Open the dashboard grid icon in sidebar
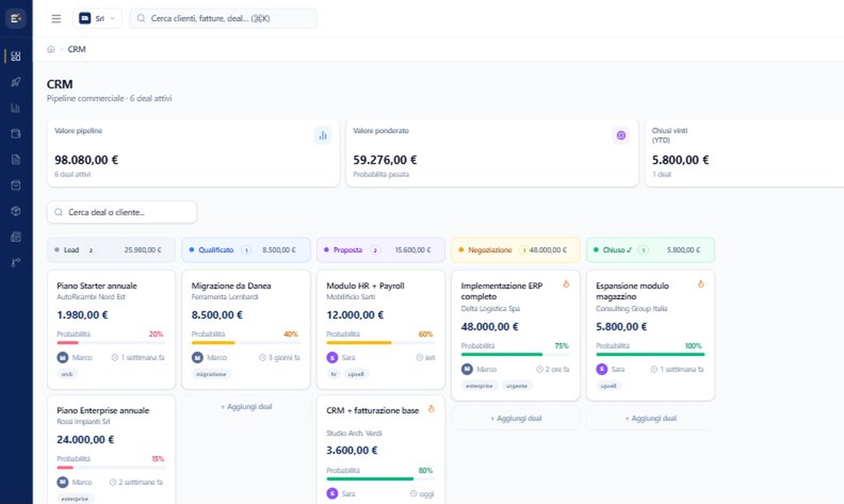The image size is (844, 504). pyautogui.click(x=16, y=56)
